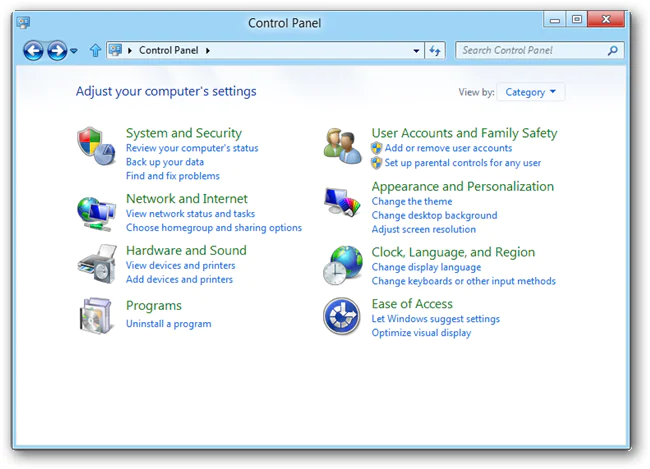The image size is (650, 469).
Task: Open Clock, Language, and Region heading
Action: point(453,252)
